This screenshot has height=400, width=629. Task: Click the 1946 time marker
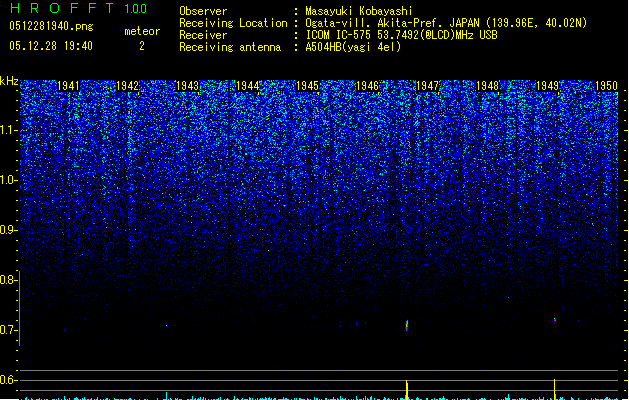pos(367,86)
